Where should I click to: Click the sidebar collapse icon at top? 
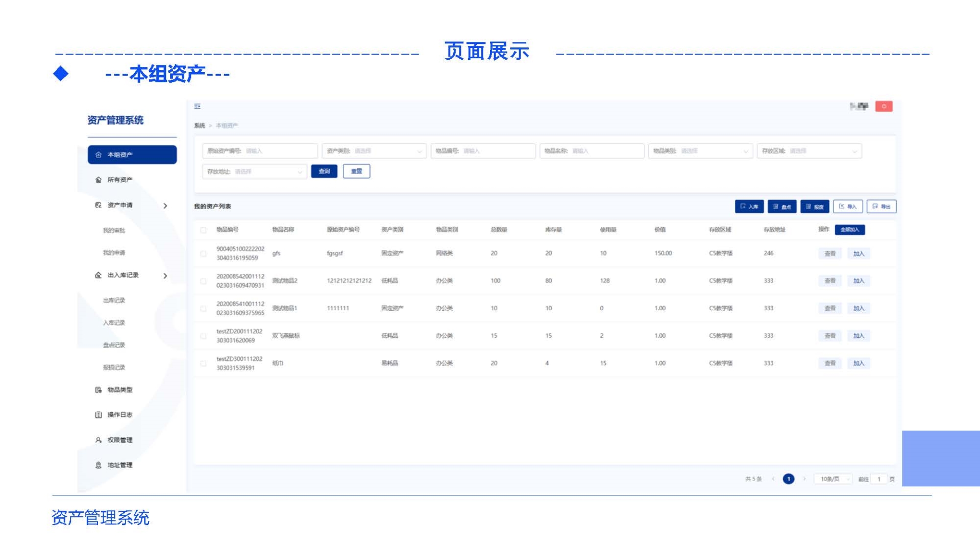tap(198, 106)
